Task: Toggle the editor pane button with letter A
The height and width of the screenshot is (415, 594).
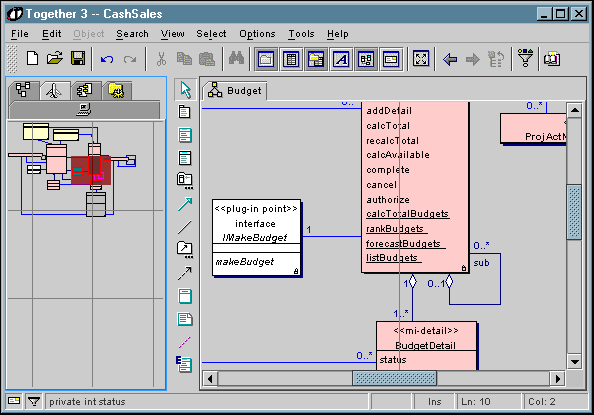Action: coord(341,59)
